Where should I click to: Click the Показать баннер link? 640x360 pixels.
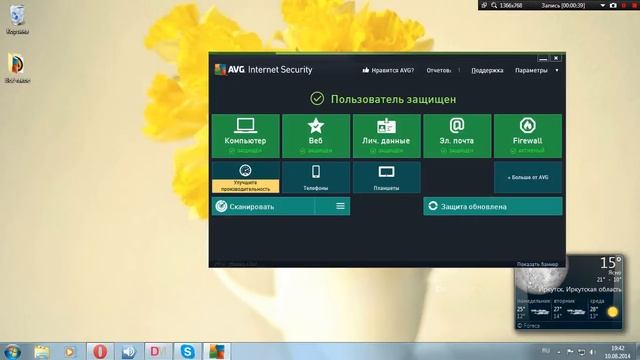click(537, 264)
